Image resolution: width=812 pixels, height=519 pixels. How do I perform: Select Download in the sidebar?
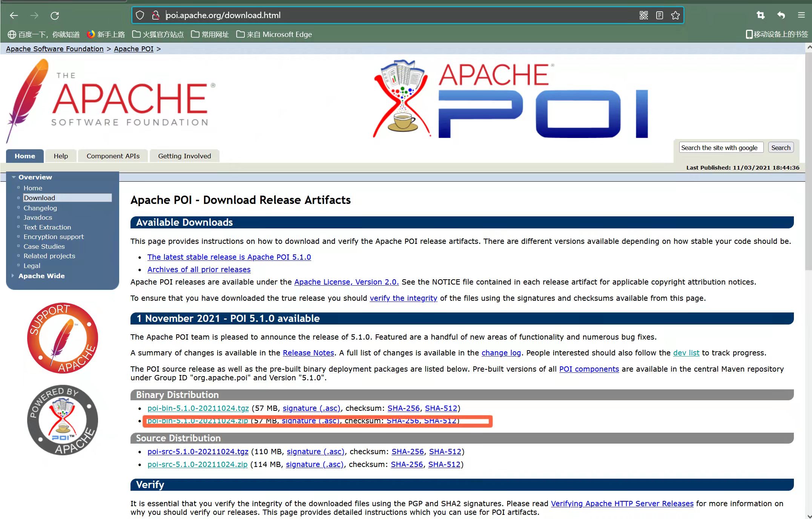(x=67, y=198)
